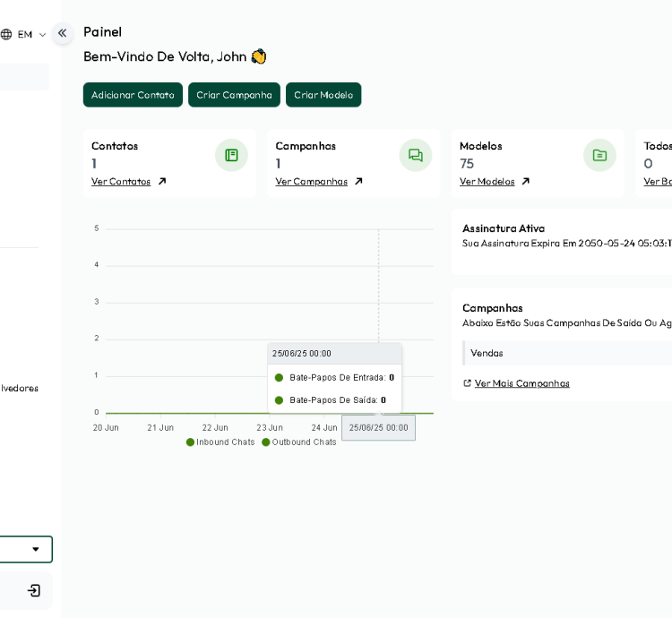Open the Ver Contatos link
The height and width of the screenshot is (618, 672).
(x=121, y=182)
